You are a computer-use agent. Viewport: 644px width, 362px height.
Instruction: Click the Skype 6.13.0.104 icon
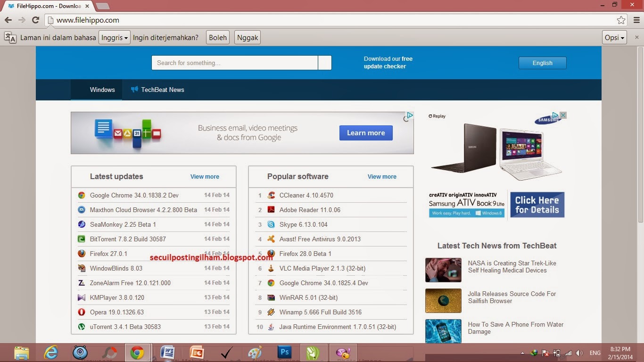[x=271, y=224]
